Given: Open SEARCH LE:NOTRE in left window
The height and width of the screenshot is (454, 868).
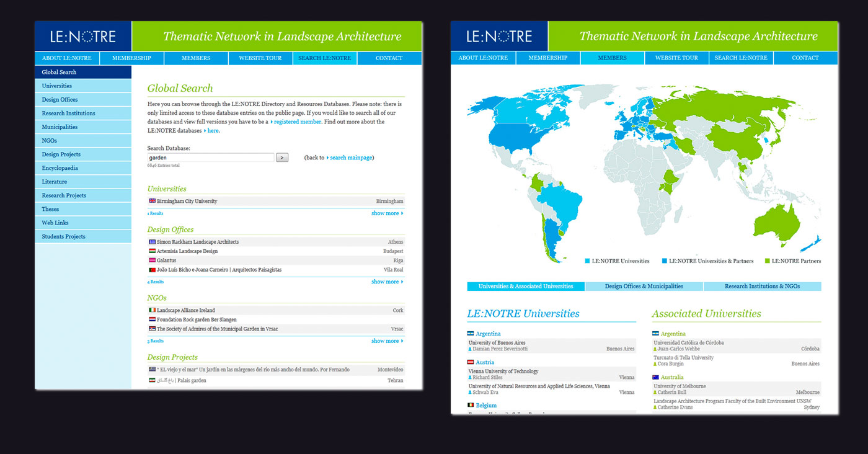Looking at the screenshot, I should [x=324, y=58].
